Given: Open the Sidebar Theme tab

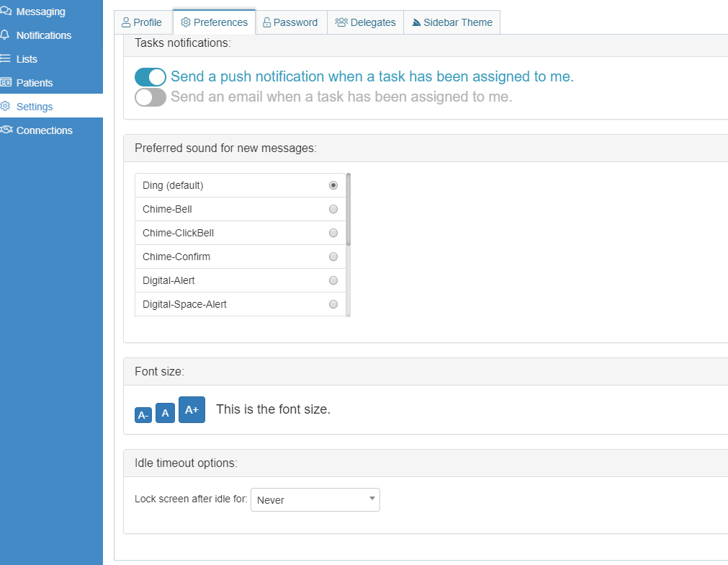Looking at the screenshot, I should (x=451, y=22).
